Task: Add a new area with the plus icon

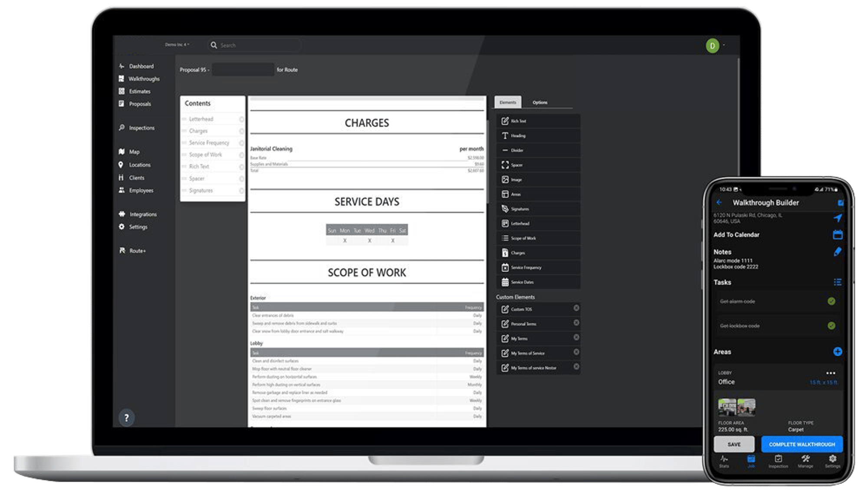Action: 838,352
